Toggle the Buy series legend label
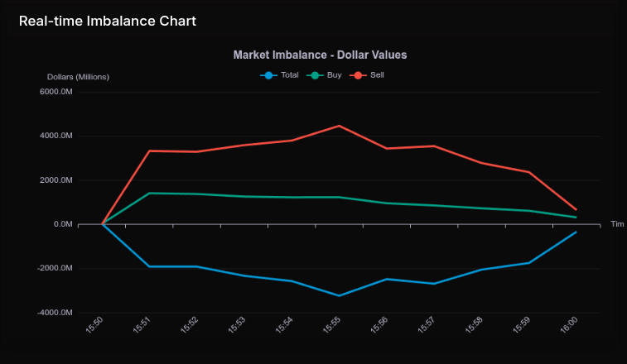Image resolution: width=627 pixels, height=364 pixels. tap(334, 75)
